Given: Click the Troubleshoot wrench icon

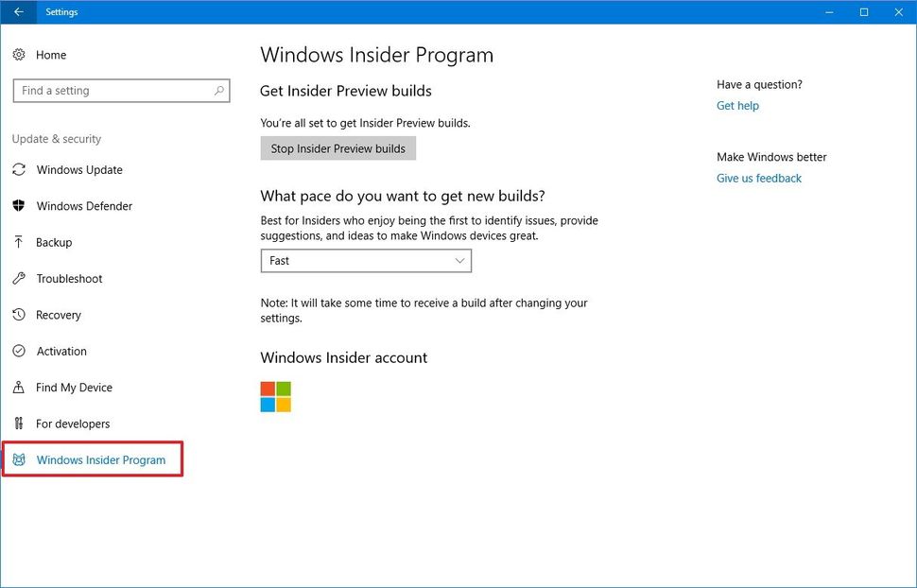Looking at the screenshot, I should [20, 279].
